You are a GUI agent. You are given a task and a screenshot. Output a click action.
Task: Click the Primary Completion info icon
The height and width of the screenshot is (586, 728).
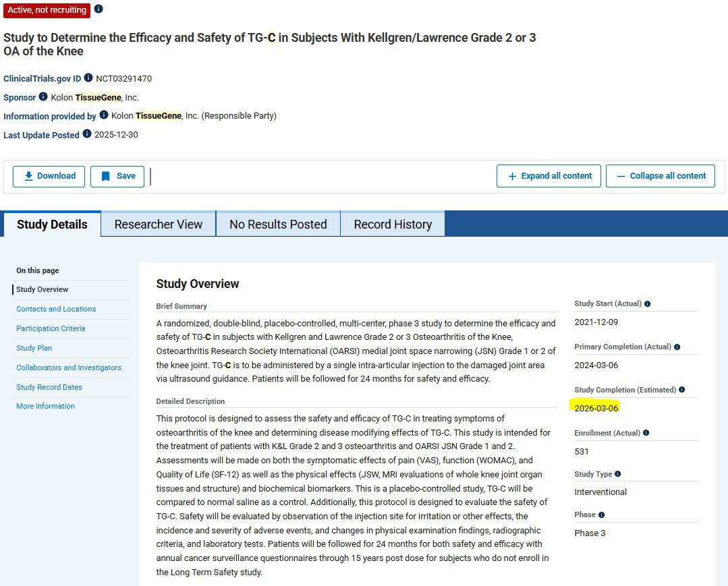pos(677,347)
